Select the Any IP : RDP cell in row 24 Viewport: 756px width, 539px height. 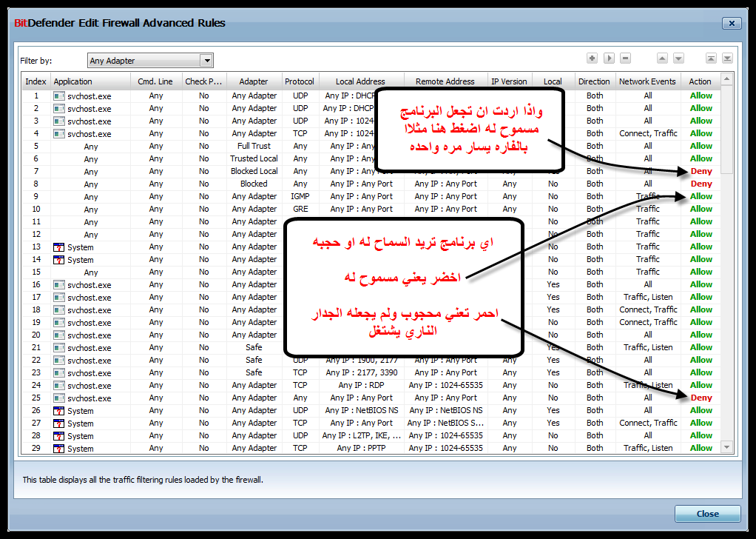tap(362, 386)
